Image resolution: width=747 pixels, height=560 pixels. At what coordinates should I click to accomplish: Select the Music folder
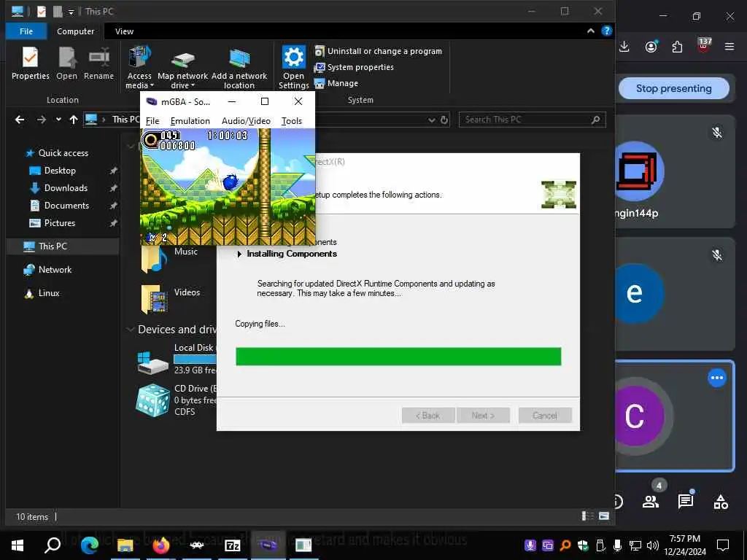(x=172, y=260)
